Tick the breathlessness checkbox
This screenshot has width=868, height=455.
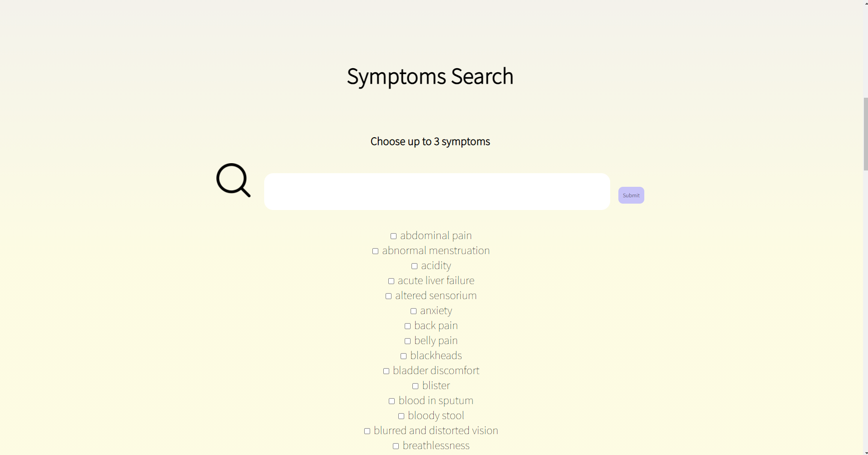(396, 446)
